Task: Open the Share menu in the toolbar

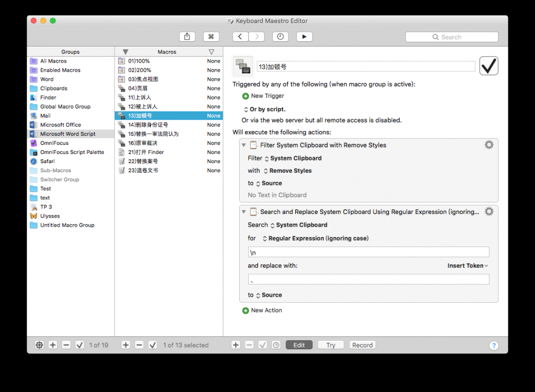Action: [187, 36]
